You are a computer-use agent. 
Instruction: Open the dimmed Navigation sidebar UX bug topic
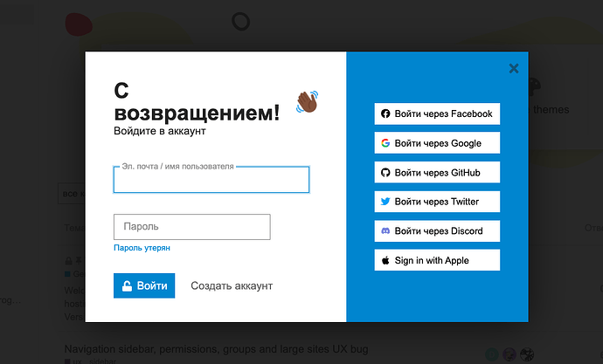216,349
